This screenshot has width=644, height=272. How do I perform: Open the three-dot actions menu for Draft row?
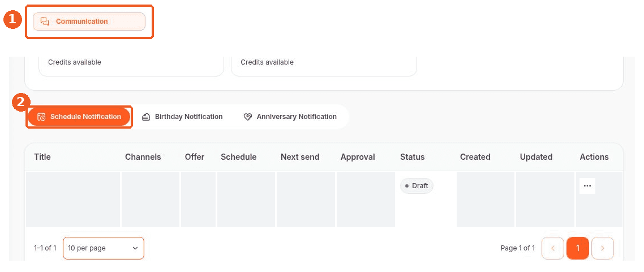[x=587, y=186]
